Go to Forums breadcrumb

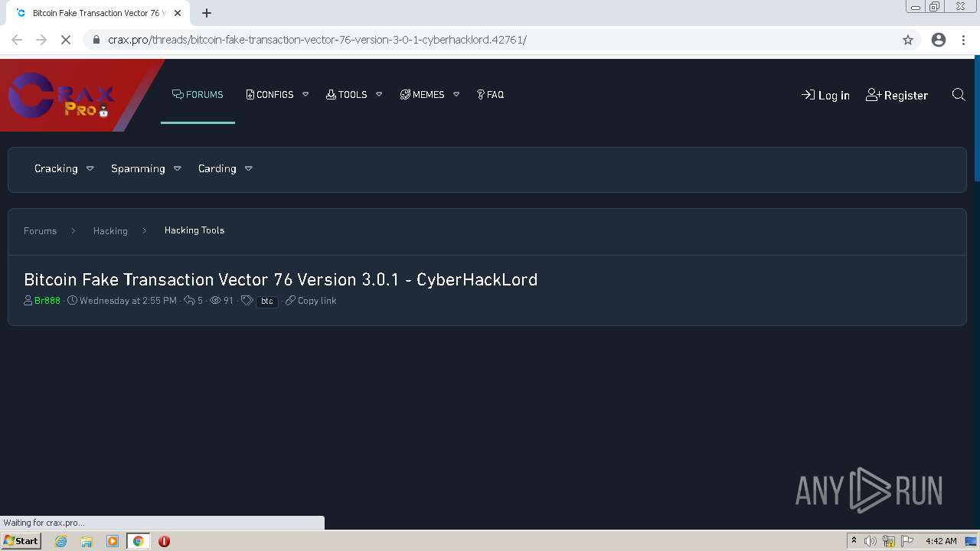[40, 230]
